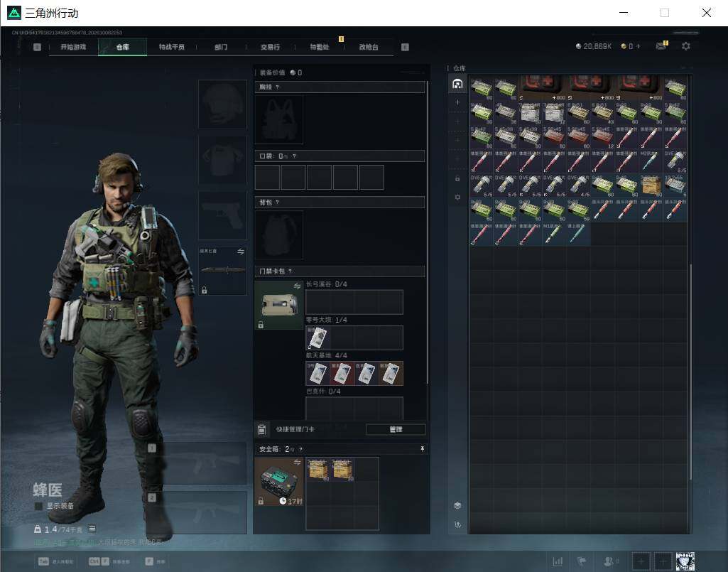Click the left bumper next to 开始游戏
The image size is (728, 572).
coord(37,47)
